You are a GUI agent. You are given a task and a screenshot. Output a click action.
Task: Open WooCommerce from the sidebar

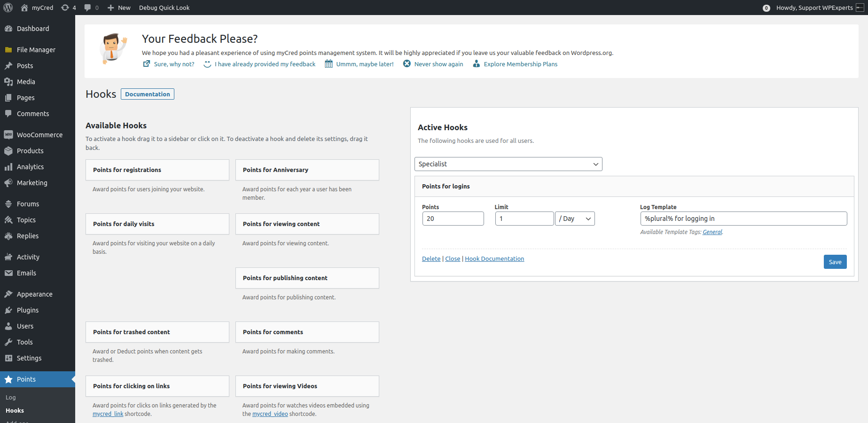point(39,135)
